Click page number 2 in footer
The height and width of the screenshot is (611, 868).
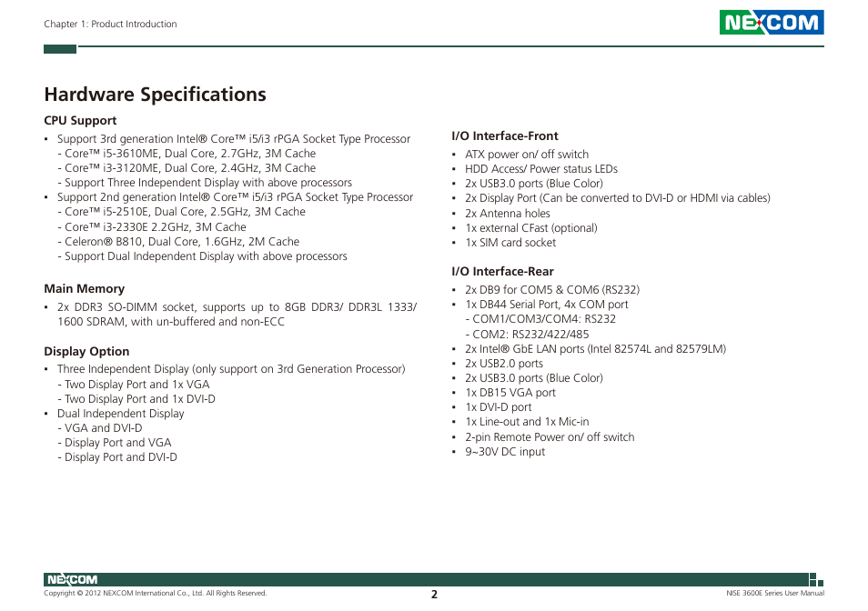click(435, 595)
